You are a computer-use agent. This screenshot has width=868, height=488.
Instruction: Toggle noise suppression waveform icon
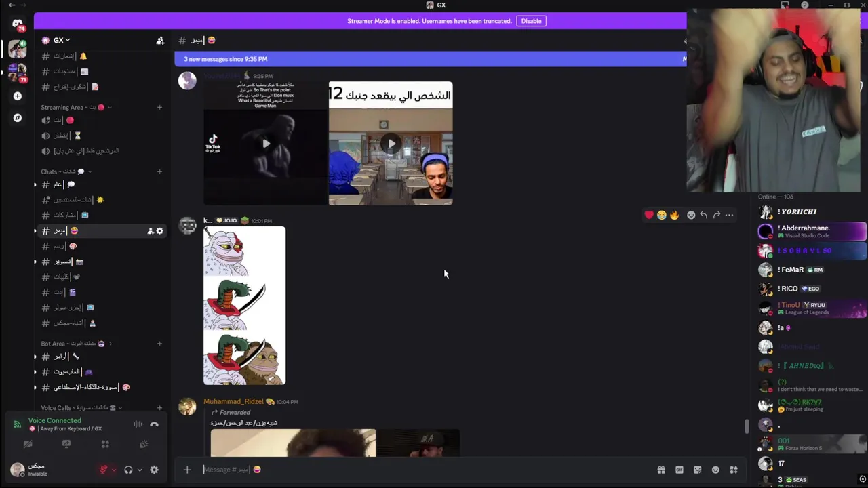(x=138, y=424)
